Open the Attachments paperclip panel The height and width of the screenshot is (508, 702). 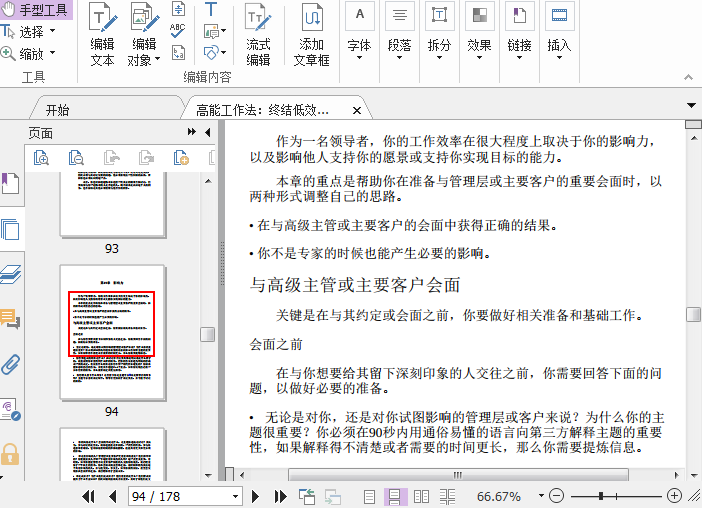click(10, 364)
